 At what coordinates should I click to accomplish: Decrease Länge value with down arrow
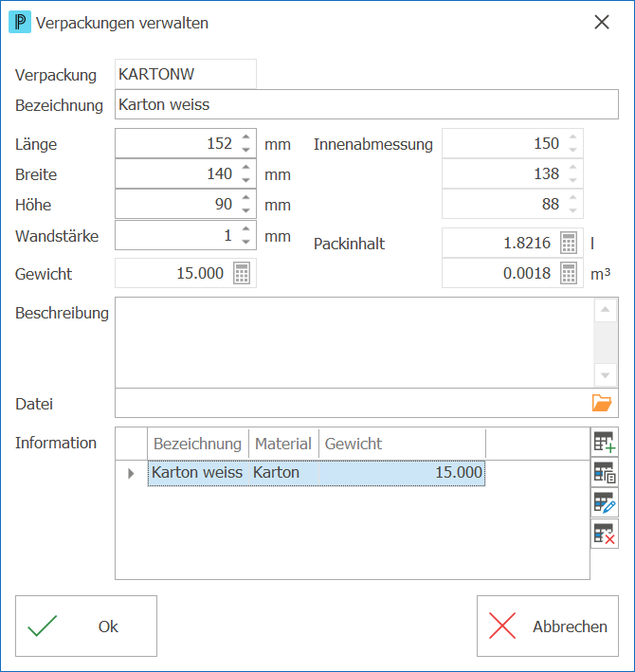[x=245, y=150]
